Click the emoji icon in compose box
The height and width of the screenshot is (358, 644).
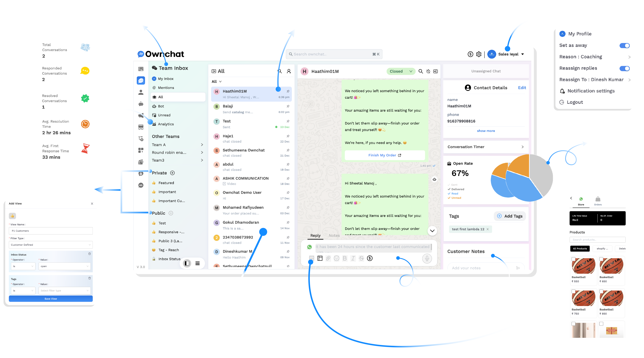point(336,258)
